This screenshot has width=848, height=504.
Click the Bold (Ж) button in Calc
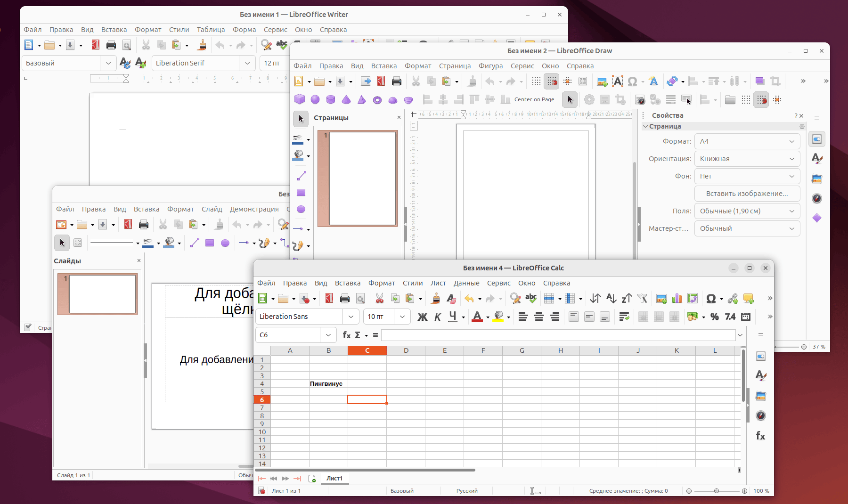tap(422, 317)
